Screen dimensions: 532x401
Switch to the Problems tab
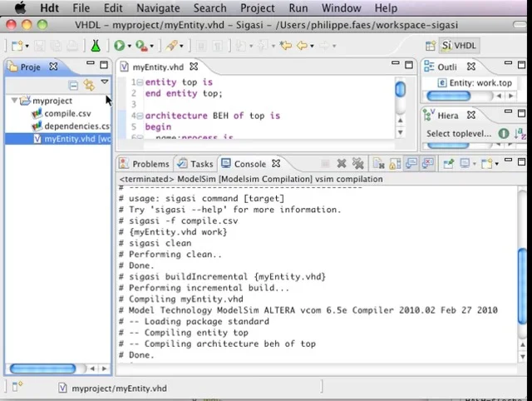click(x=145, y=164)
